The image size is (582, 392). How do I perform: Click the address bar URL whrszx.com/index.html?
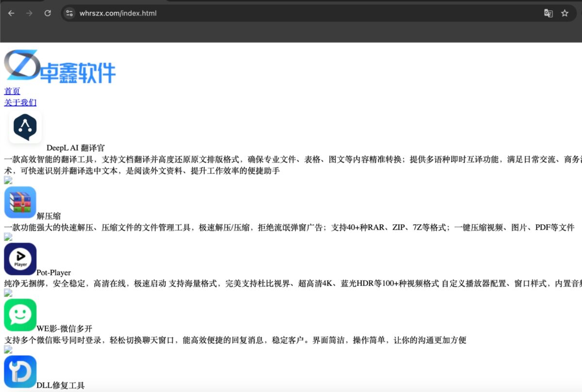(118, 13)
